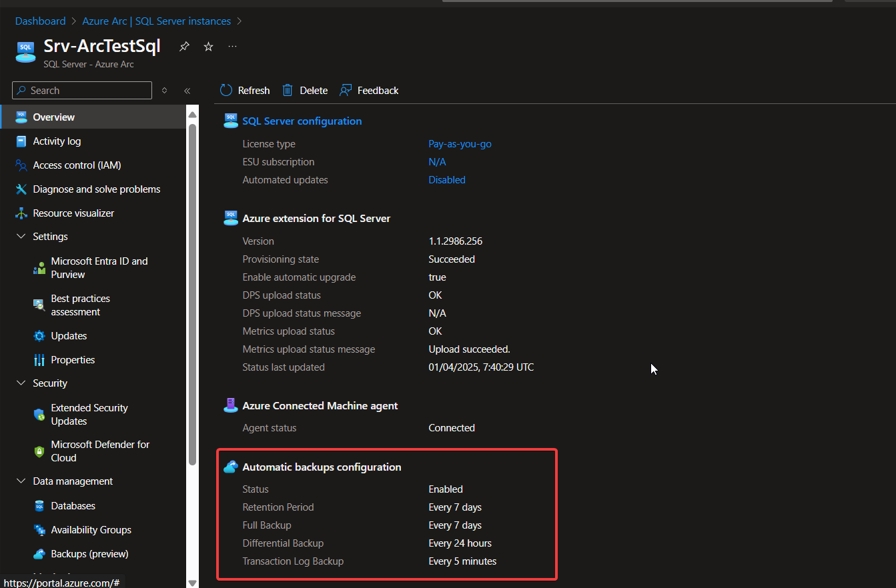The width and height of the screenshot is (896, 588).
Task: Click the Resource visualizer icon
Action: [x=21, y=213]
